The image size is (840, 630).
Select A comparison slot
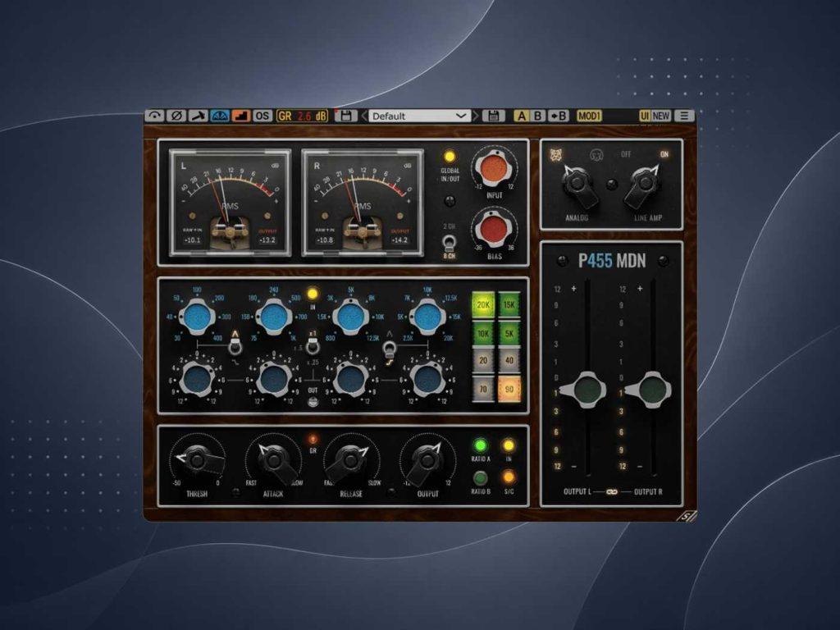click(x=521, y=116)
